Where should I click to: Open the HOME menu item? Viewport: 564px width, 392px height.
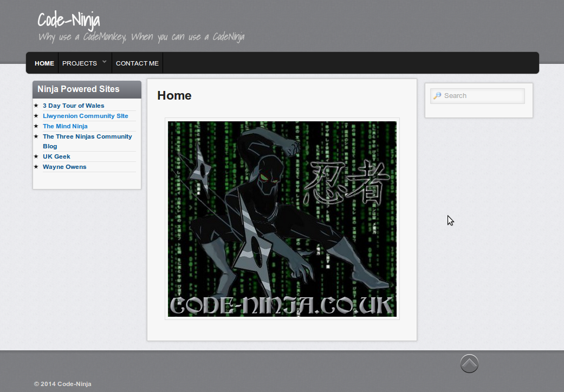[44, 63]
